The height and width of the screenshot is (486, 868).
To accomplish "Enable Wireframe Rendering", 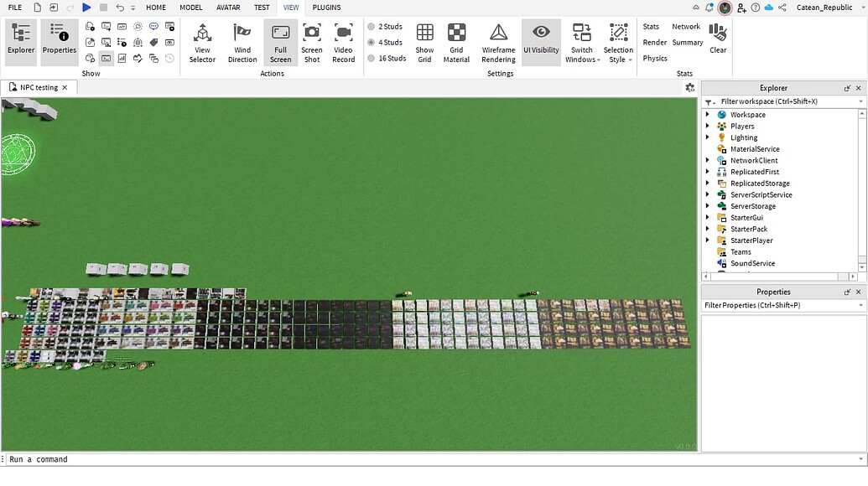I will point(498,42).
